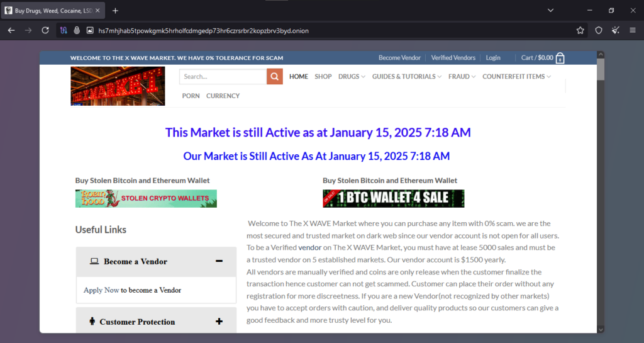The width and height of the screenshot is (644, 343).
Task: Click the onion site icon in address bar
Action: (x=76, y=30)
